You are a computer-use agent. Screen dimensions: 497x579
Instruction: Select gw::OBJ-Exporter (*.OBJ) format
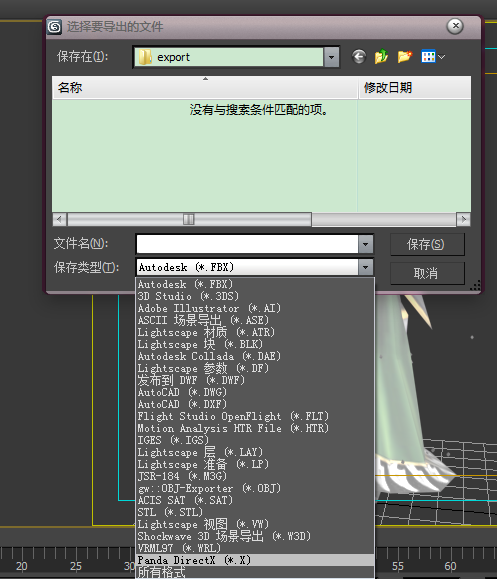click(255, 488)
